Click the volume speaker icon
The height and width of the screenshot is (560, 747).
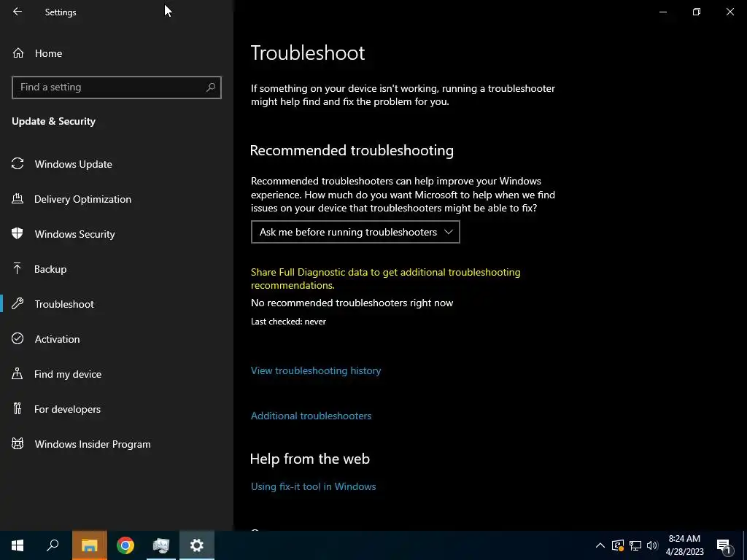(x=652, y=545)
